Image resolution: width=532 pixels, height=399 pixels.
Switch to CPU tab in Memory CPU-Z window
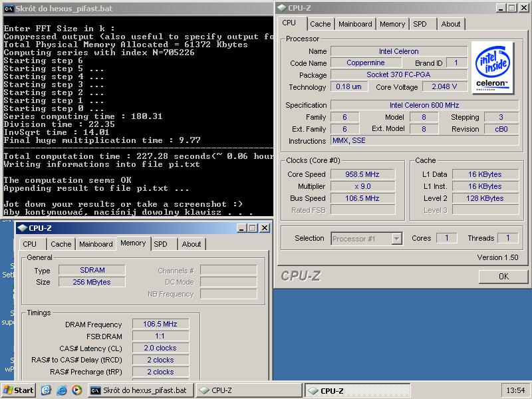(x=29, y=244)
